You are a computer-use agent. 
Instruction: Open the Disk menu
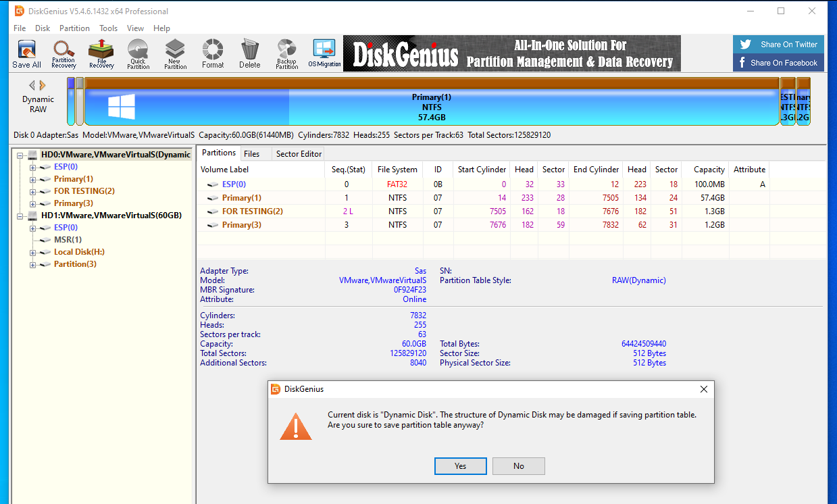coord(43,28)
